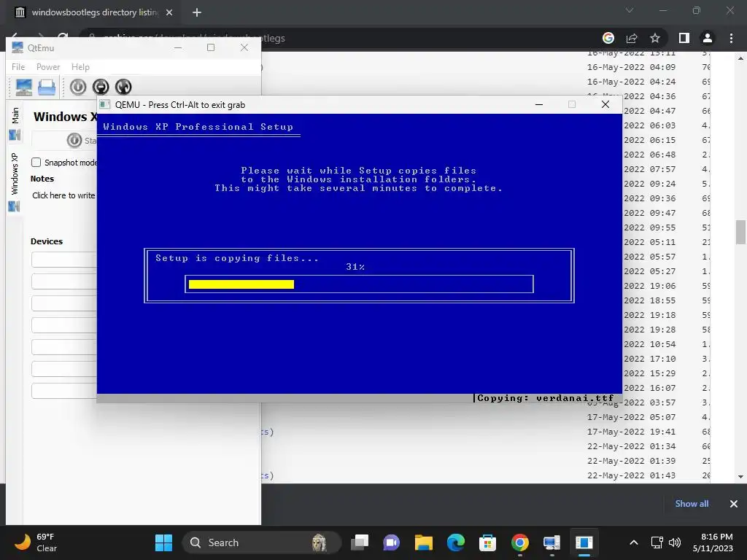The image size is (747, 560).
Task: Minimize the QEMU window
Action: pyautogui.click(x=539, y=105)
